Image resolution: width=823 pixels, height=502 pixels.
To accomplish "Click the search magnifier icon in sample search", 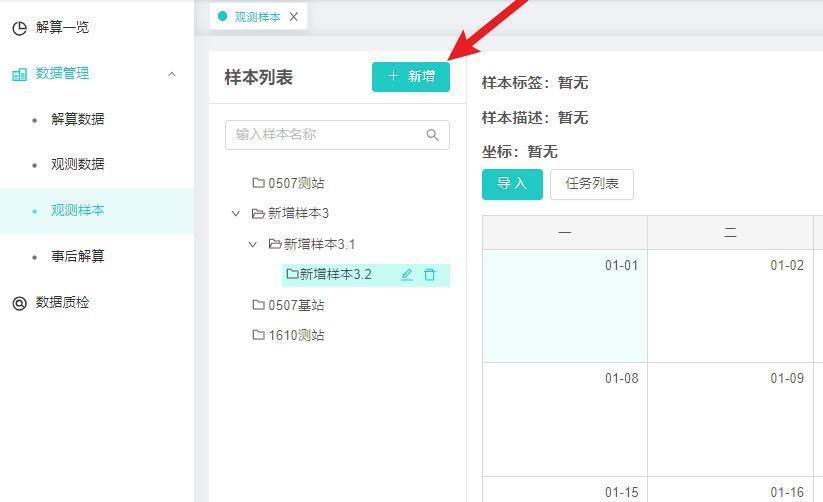I will coord(433,135).
